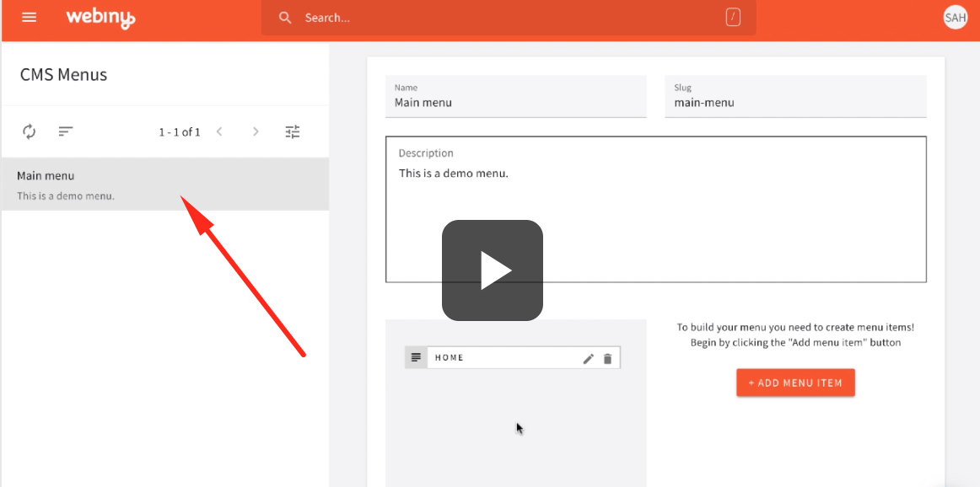Edit the Name field
The image size is (980, 487).
coord(515,96)
